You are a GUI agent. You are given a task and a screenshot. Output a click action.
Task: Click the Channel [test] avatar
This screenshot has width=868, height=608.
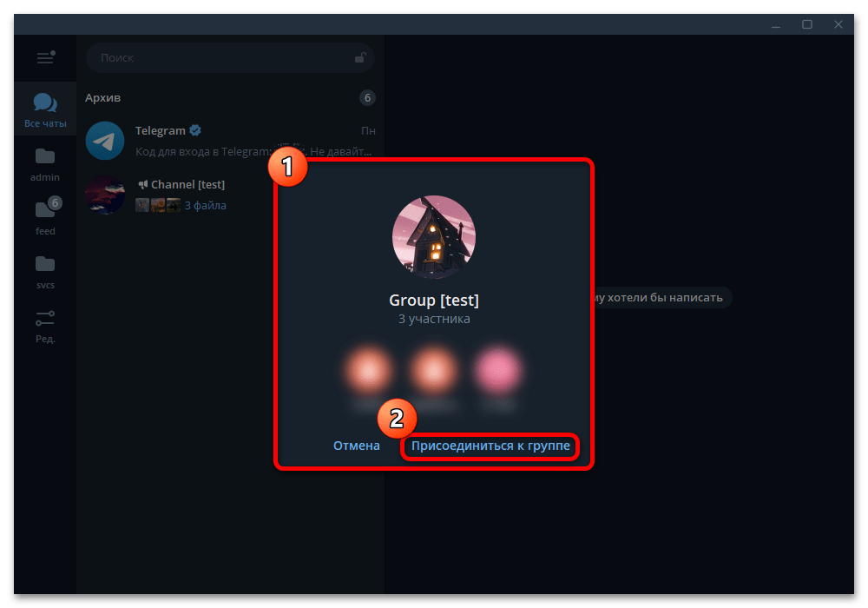(x=105, y=195)
